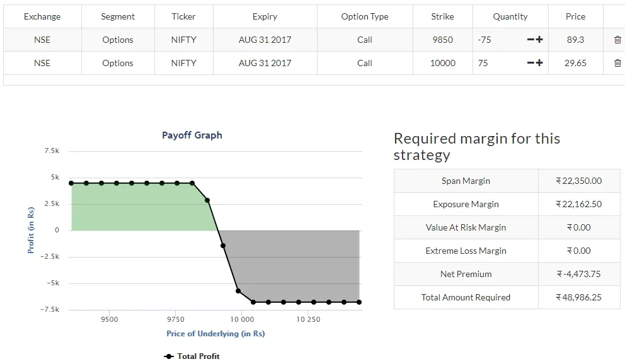The width and height of the screenshot is (625, 364).
Task: Increase quantity for the 9850 strike row
Action: point(539,40)
